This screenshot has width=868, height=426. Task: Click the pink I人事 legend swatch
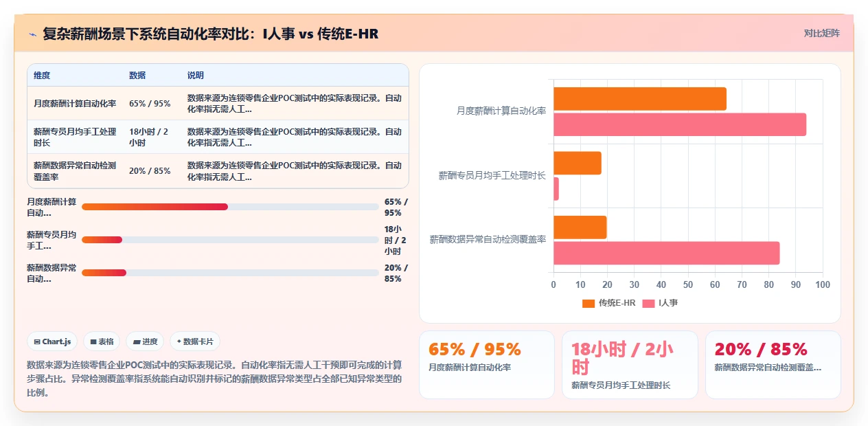tap(648, 303)
